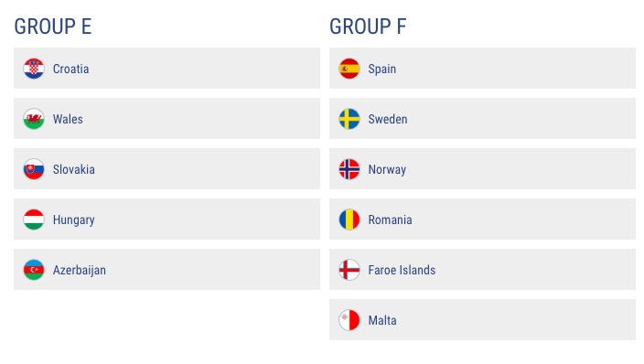Click the Sweden flag icon

pos(349,119)
